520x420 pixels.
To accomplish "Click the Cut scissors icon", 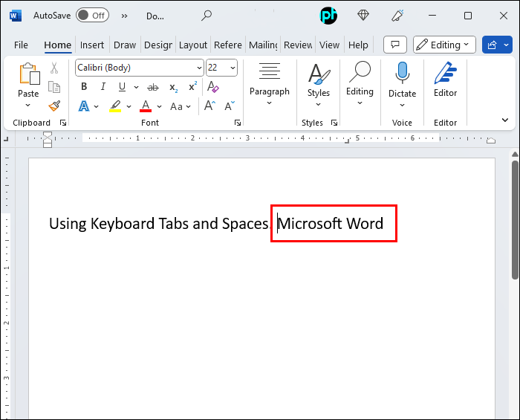I will [x=54, y=68].
